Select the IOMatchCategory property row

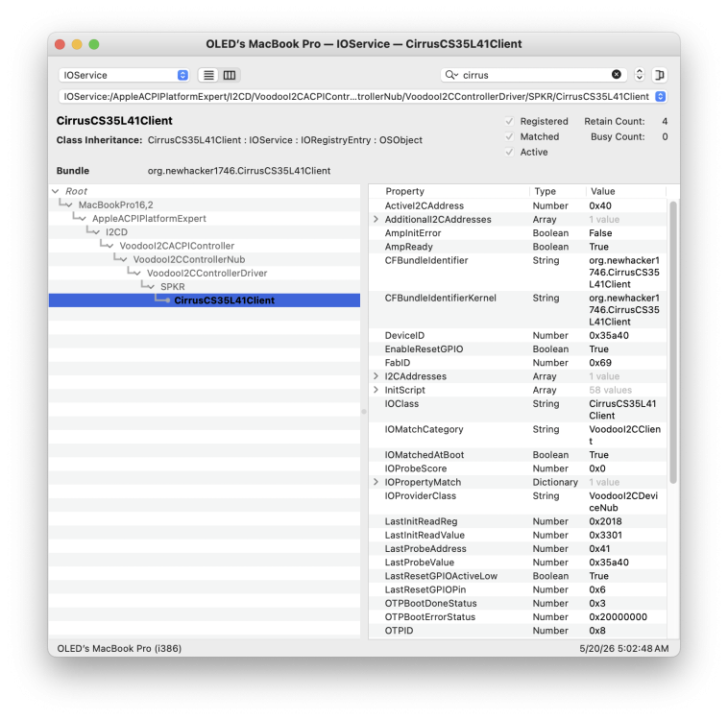(518, 435)
